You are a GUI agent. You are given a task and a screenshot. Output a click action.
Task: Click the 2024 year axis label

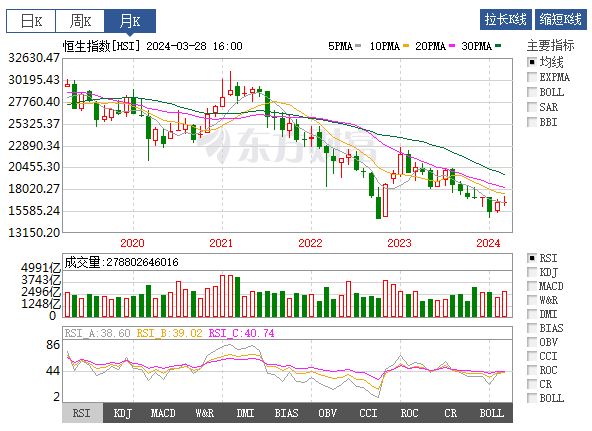coord(488,243)
